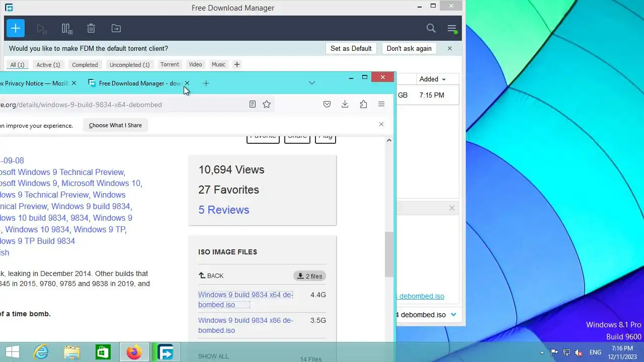Click BACK in ISO image files
Viewport: 644px width, 362px height.
click(x=211, y=276)
